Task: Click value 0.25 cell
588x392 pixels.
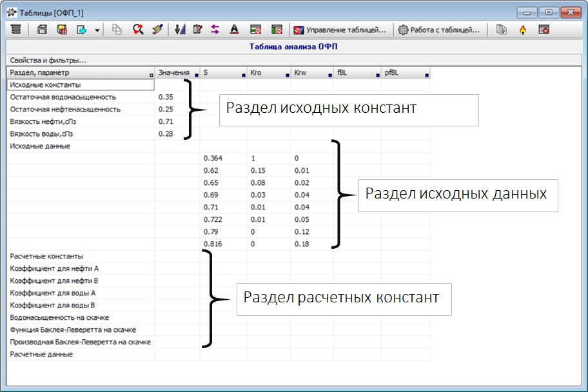Action: tap(166, 110)
